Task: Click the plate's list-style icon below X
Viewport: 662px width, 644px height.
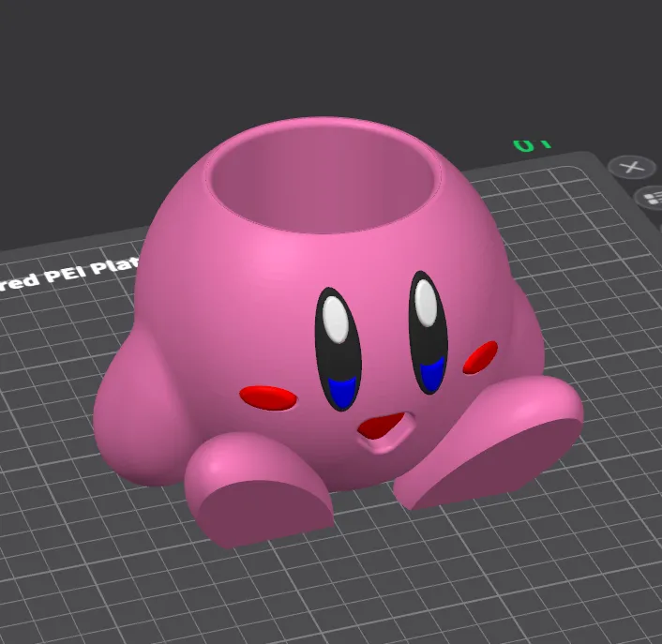Action: pyautogui.click(x=650, y=198)
